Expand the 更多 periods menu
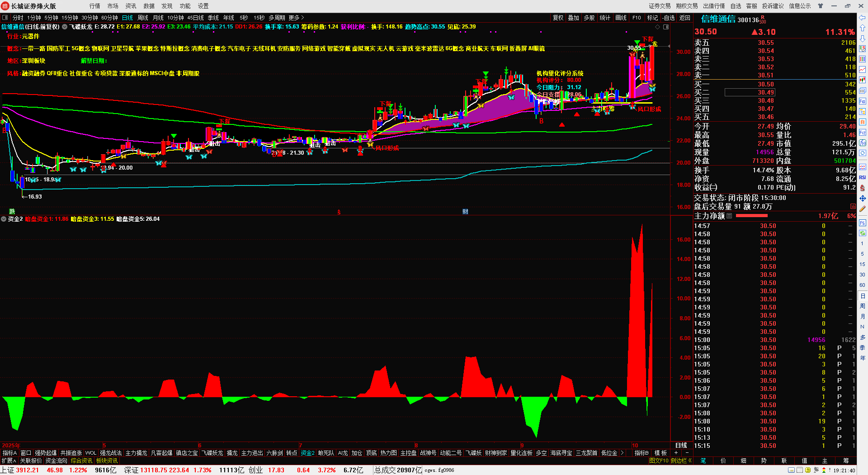Screen dimensions: 868x475 (x=296, y=18)
